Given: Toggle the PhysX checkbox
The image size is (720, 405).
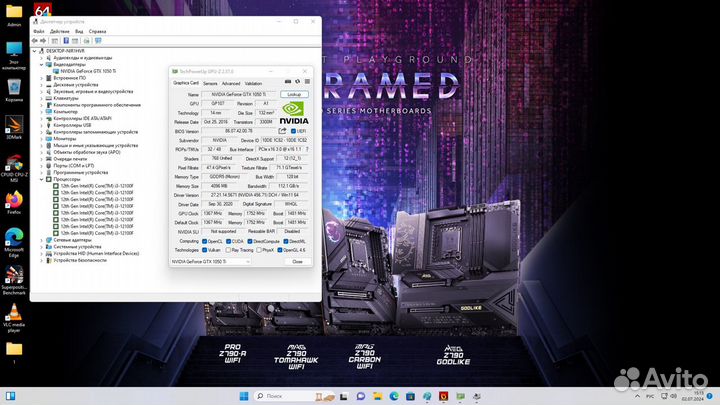Looking at the screenshot, I should click(259, 250).
